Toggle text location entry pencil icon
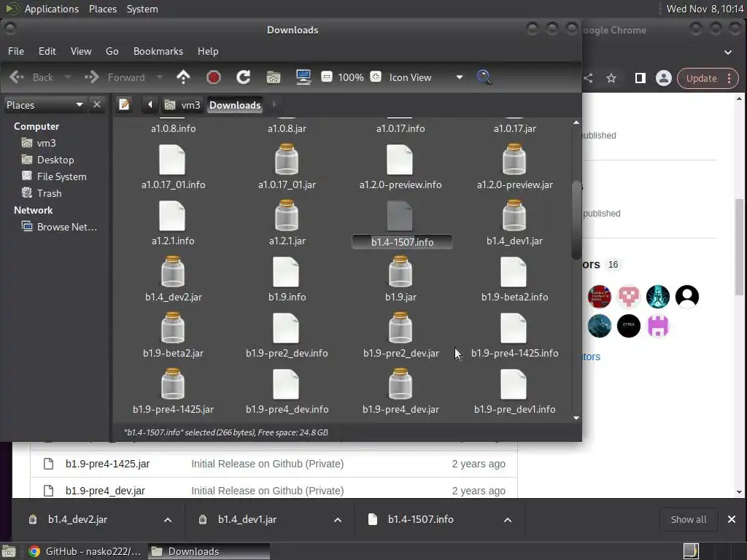 124,104
